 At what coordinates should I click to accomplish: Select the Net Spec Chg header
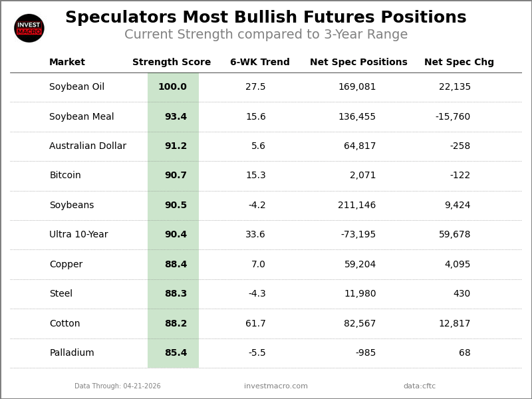(x=459, y=63)
